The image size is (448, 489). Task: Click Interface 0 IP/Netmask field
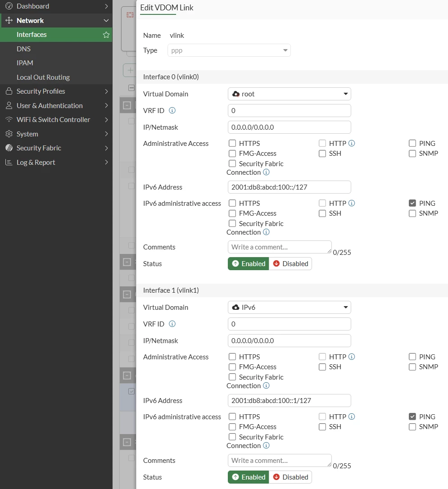290,127
